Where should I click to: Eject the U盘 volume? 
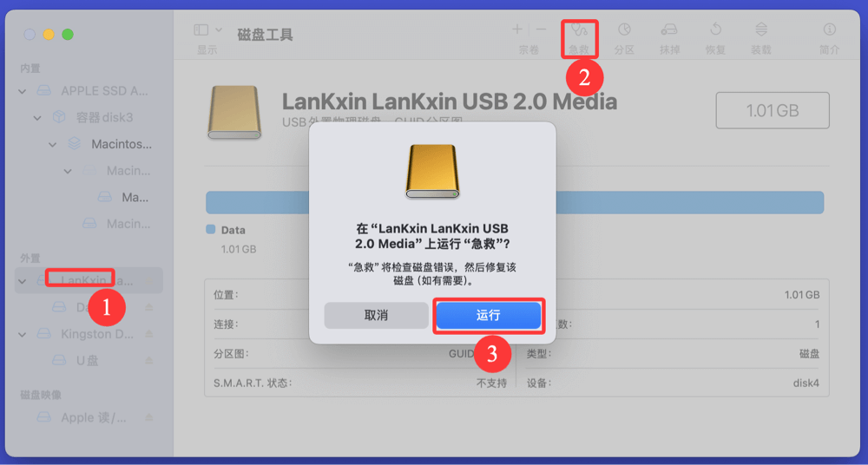pyautogui.click(x=149, y=360)
